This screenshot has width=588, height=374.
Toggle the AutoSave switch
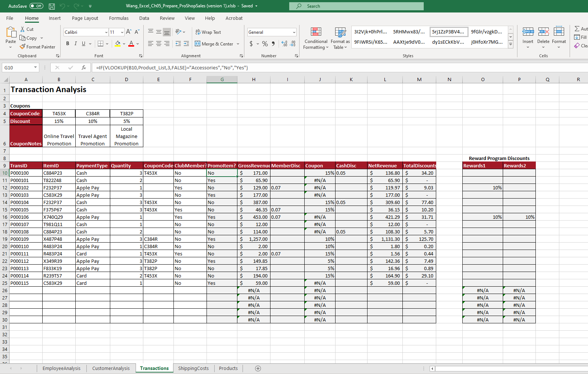pos(36,6)
